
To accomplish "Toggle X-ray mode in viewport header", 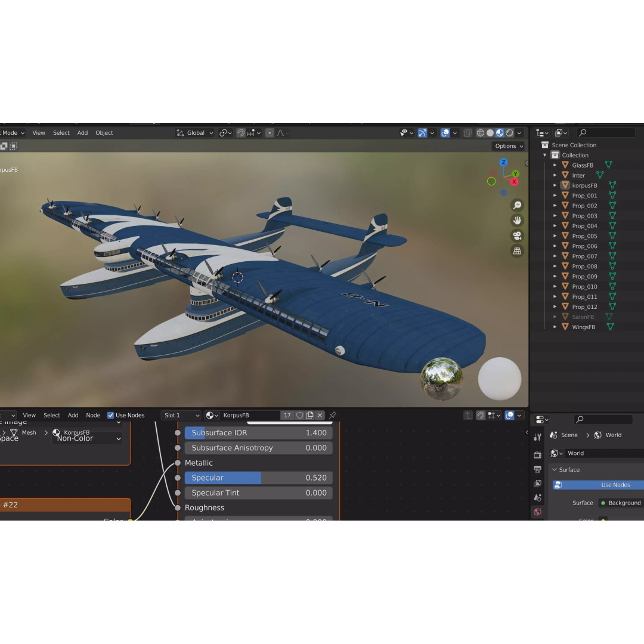I will (x=467, y=132).
